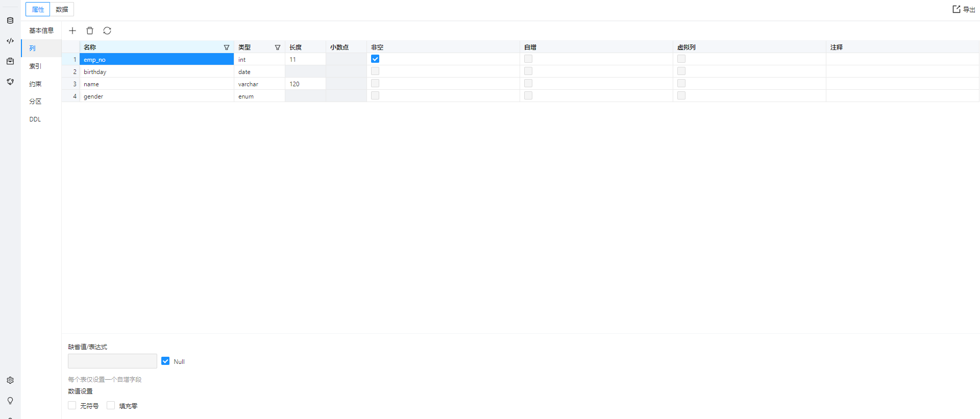Viewport: 980px width, 419px height.
Task: Click the 长度 column header
Action: 305,47
